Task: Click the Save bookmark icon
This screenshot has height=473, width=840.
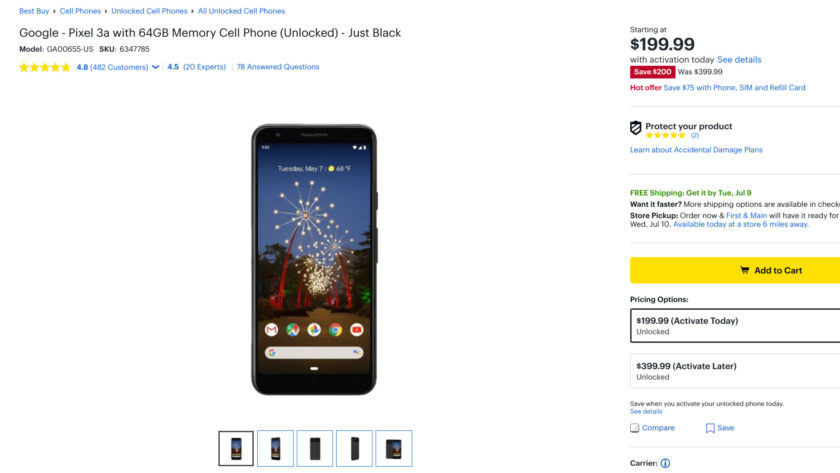Action: coord(710,428)
